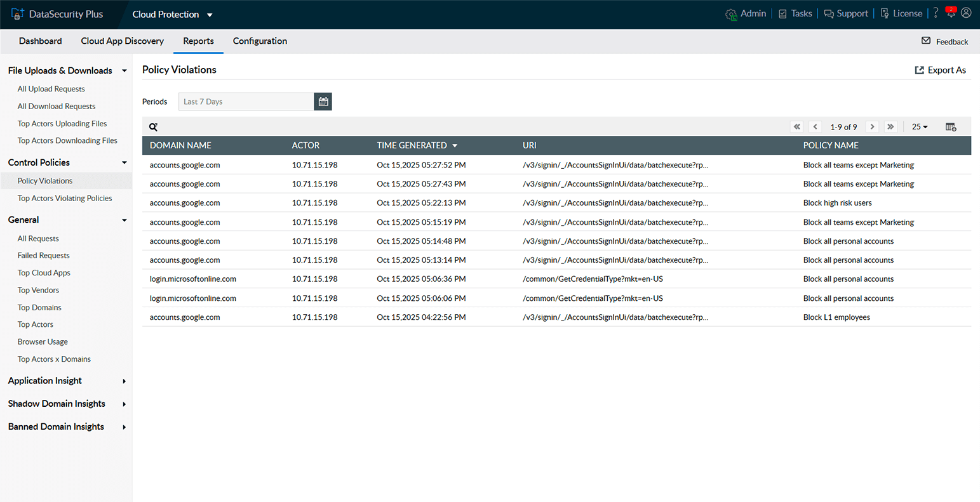This screenshot has height=502, width=980.
Task: Click the Export As icon
Action: tap(920, 70)
